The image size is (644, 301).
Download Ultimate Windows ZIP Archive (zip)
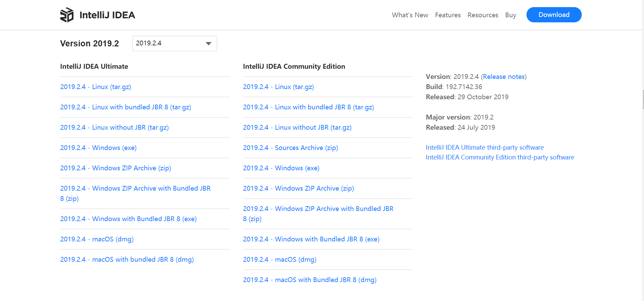click(115, 168)
